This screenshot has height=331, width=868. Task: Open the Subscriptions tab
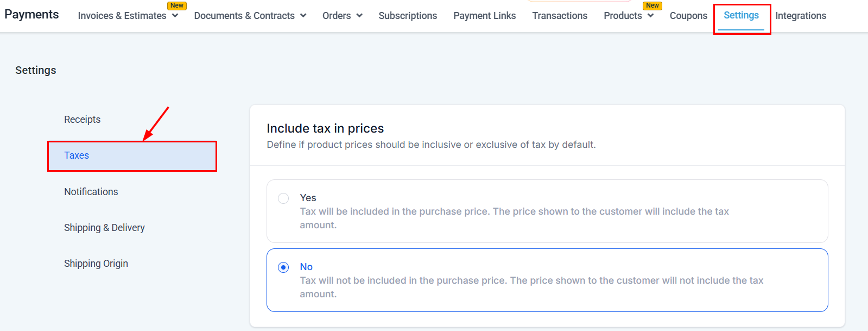pyautogui.click(x=408, y=16)
